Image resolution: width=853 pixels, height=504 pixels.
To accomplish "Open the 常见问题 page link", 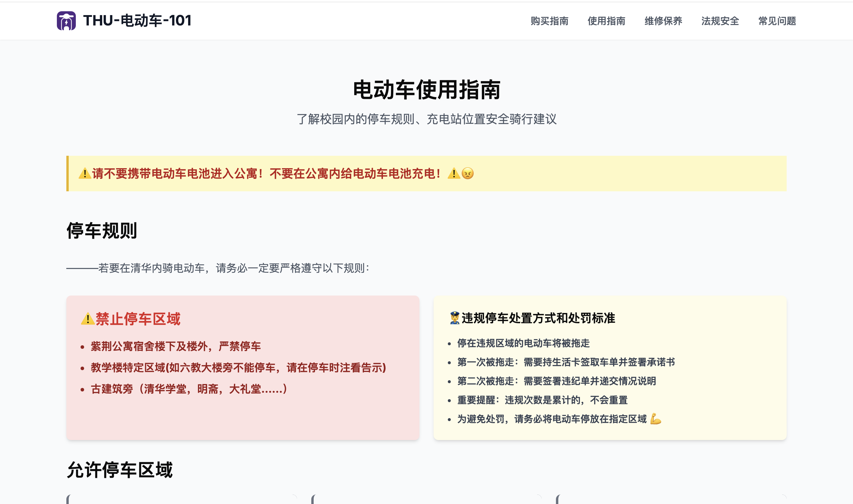I will 777,21.
